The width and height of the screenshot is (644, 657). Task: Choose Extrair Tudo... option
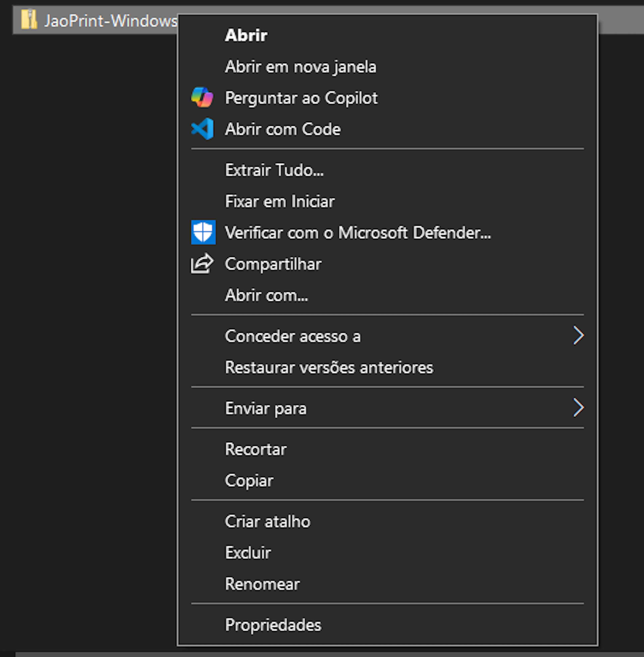(x=387, y=170)
